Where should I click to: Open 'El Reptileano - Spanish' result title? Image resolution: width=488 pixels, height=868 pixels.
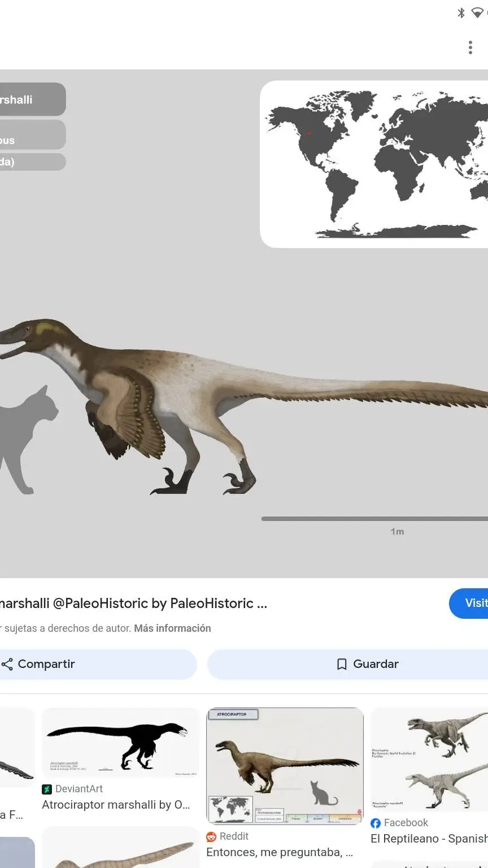click(x=429, y=839)
